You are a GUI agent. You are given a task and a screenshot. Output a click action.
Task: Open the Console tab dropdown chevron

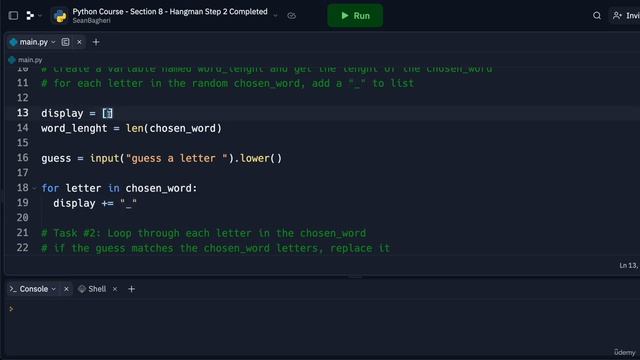point(53,289)
